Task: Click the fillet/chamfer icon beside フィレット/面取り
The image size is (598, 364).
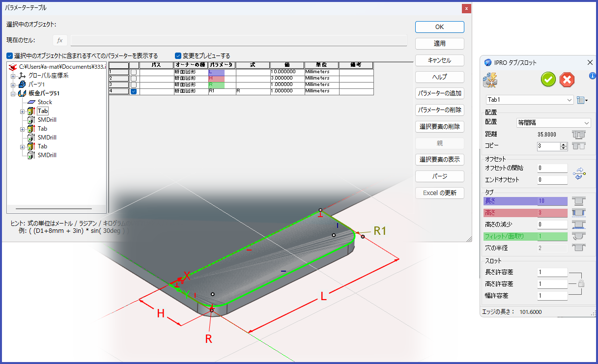Action: point(579,236)
